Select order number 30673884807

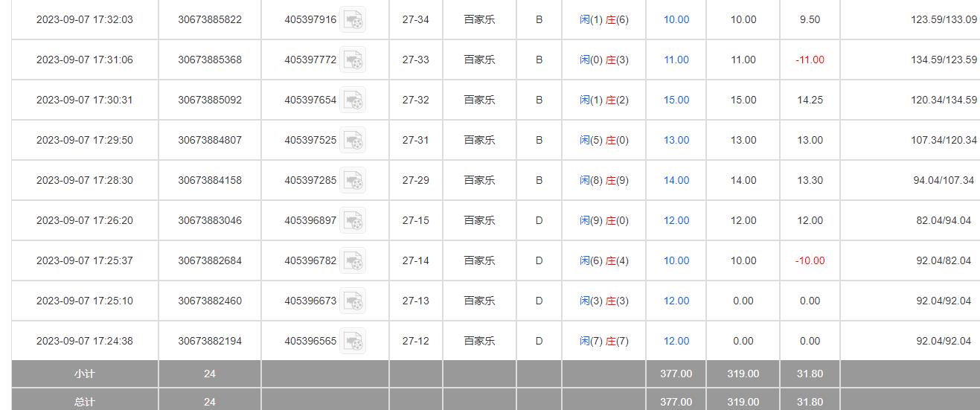coord(210,140)
